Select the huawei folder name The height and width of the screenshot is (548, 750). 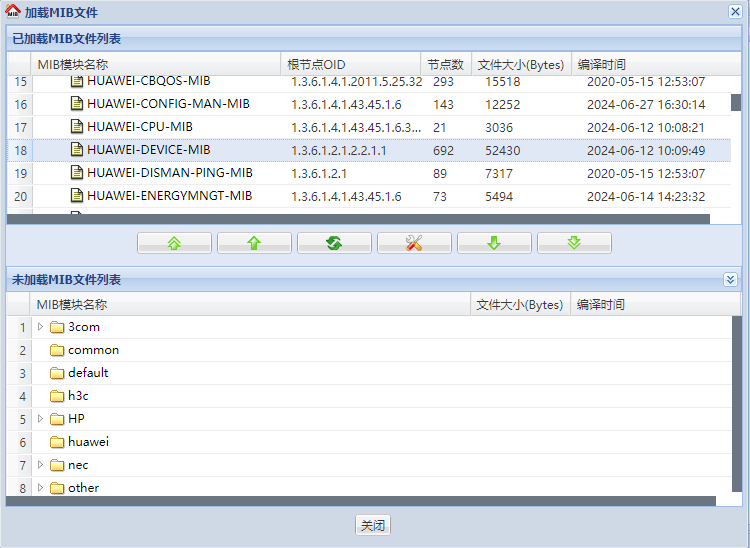[88, 441]
